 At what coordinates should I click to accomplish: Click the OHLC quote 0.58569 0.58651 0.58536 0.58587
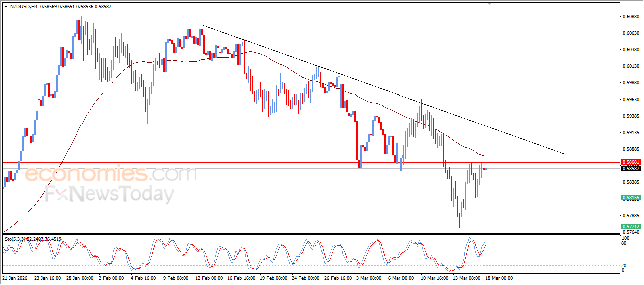click(x=75, y=7)
